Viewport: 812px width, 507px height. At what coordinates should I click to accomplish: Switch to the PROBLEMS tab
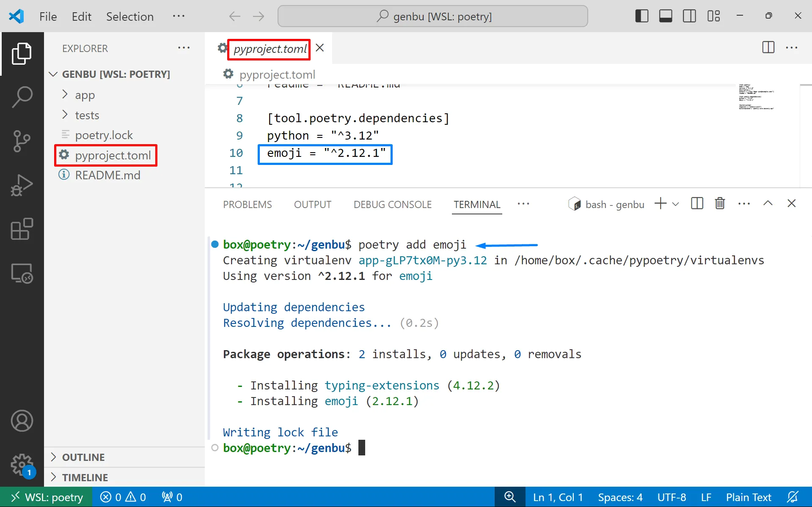point(247,205)
